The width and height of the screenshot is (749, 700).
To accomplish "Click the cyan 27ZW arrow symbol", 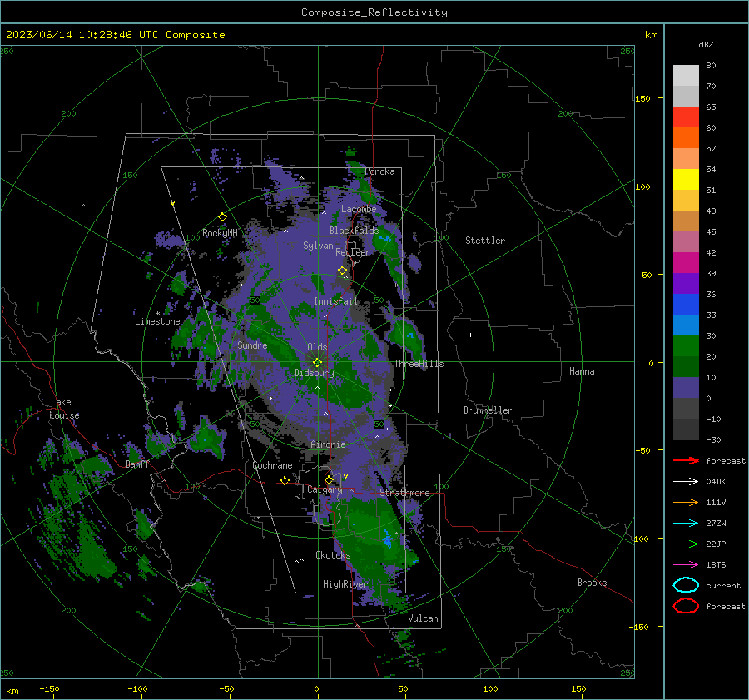I will [686, 524].
